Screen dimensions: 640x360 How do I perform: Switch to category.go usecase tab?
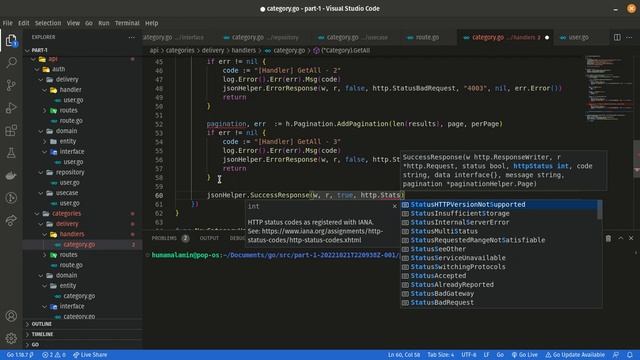pos(353,38)
